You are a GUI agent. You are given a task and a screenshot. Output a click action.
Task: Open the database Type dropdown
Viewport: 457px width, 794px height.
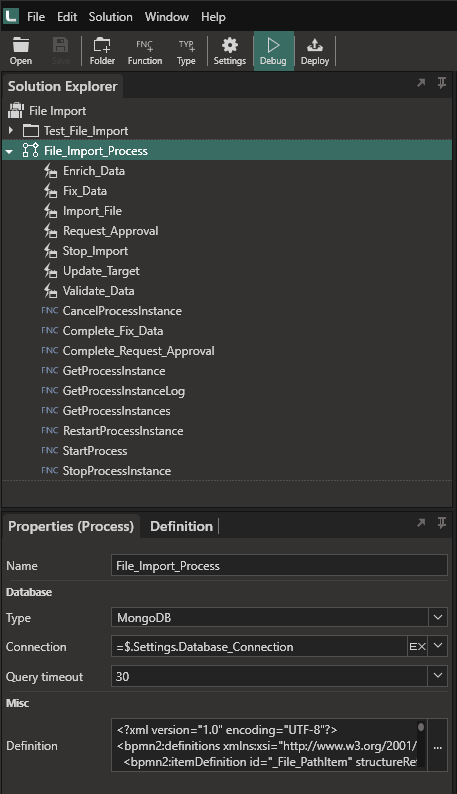438,618
